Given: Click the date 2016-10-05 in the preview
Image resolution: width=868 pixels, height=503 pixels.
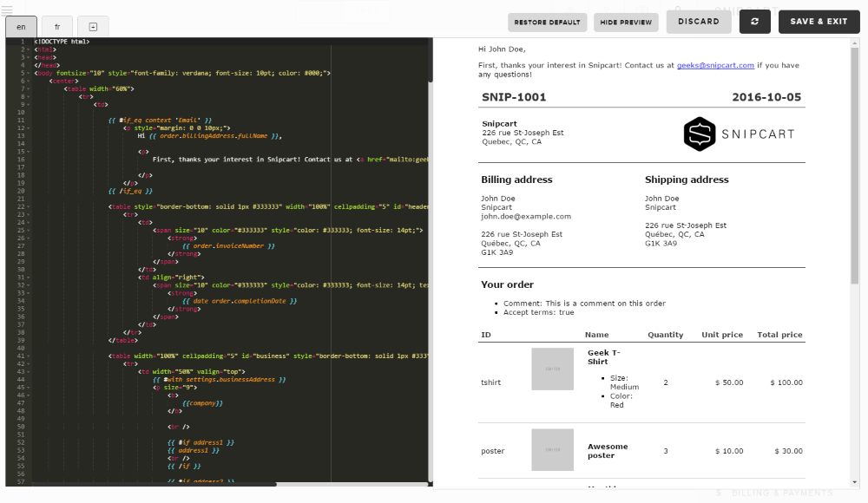Looking at the screenshot, I should pyautogui.click(x=766, y=97).
